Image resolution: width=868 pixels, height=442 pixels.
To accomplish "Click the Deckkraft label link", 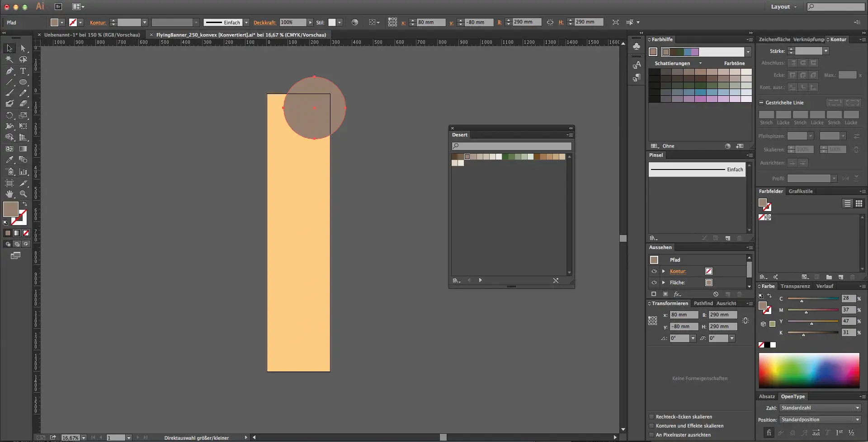I will tap(264, 23).
